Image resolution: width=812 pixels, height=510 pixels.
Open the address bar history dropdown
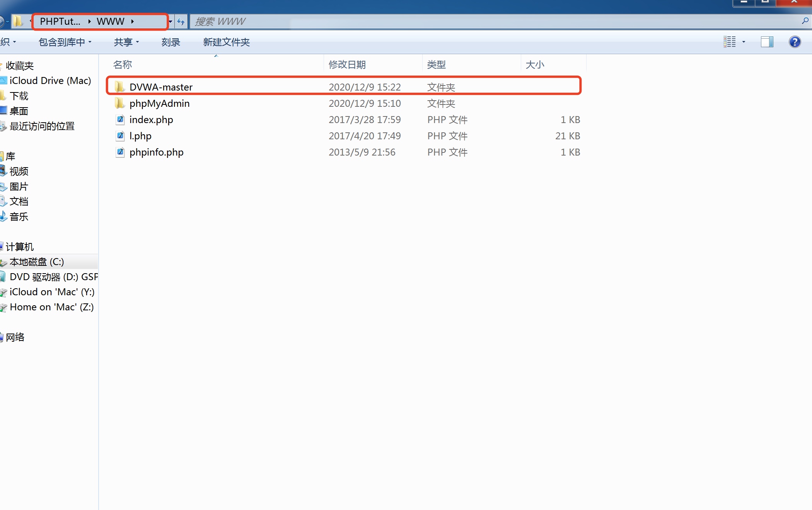coord(171,22)
